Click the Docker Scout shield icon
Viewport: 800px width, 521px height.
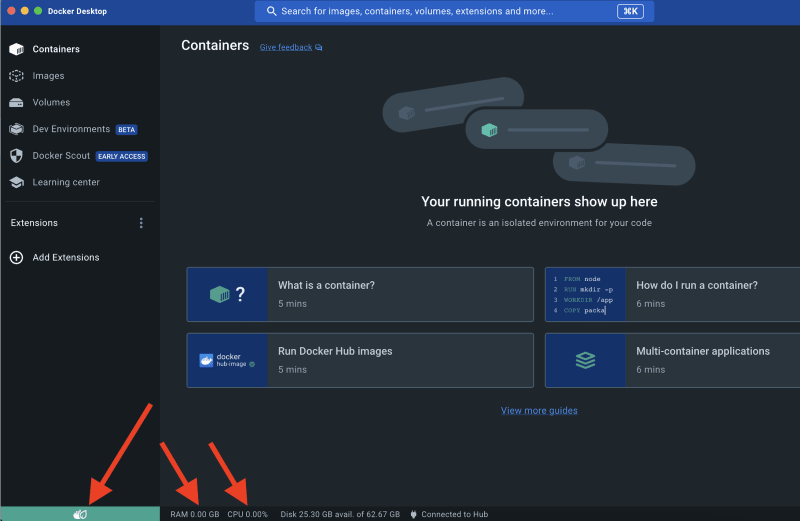pos(16,156)
